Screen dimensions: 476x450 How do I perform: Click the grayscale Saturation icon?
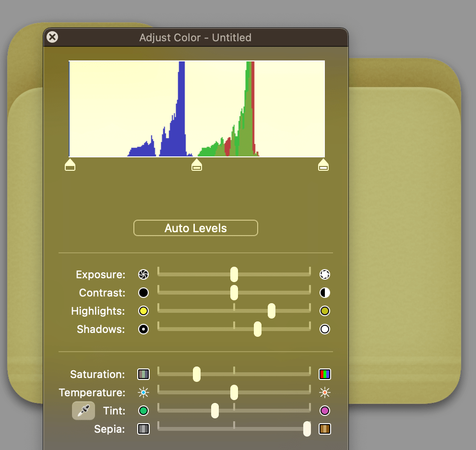(143, 374)
